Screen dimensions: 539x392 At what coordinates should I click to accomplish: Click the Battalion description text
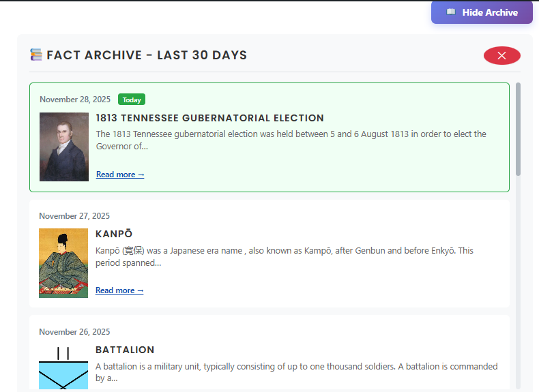[296, 372]
